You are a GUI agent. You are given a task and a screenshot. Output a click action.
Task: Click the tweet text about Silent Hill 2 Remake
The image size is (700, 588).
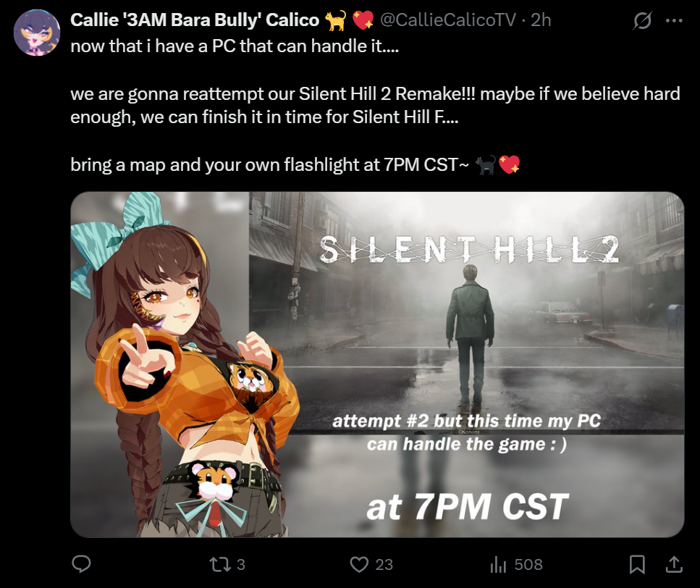[375, 106]
